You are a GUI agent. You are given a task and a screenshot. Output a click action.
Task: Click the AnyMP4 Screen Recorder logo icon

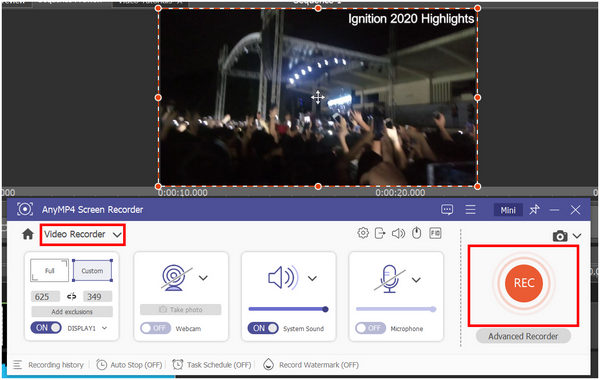tap(25, 209)
